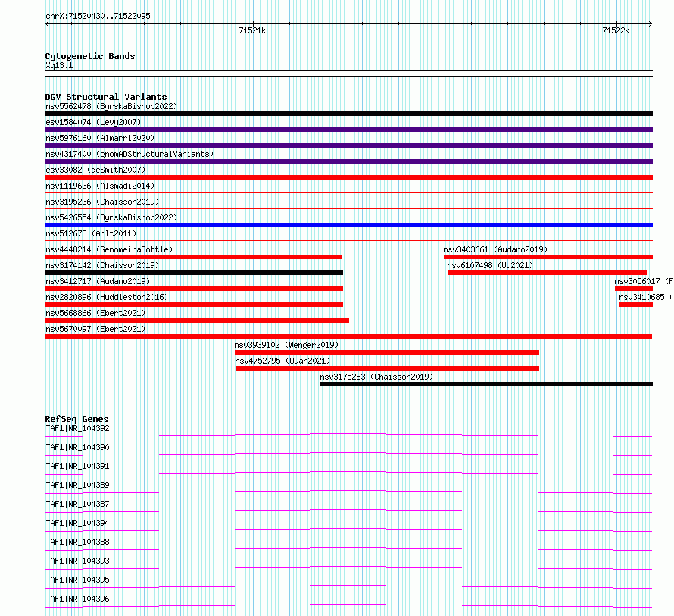Click the black bar under nsv3175283
Image resolution: width=674 pixels, height=616 pixels.
(x=487, y=384)
